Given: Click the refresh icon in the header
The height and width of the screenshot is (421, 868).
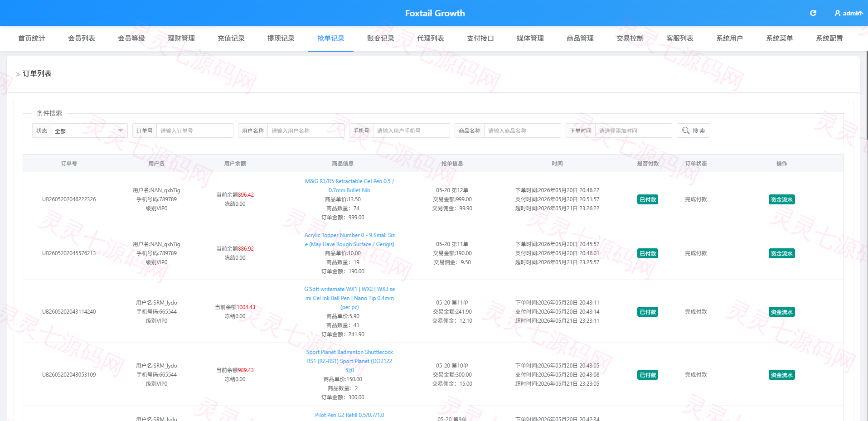Looking at the screenshot, I should click(813, 13).
